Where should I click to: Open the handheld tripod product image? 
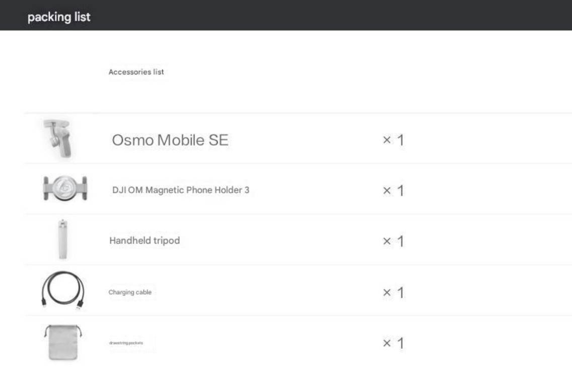(63, 239)
